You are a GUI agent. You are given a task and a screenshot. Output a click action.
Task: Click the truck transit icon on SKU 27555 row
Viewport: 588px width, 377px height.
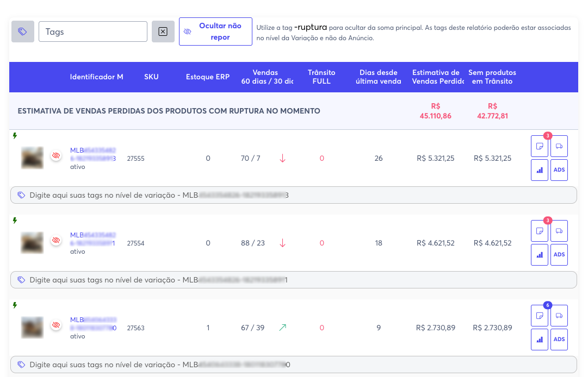[559, 146]
